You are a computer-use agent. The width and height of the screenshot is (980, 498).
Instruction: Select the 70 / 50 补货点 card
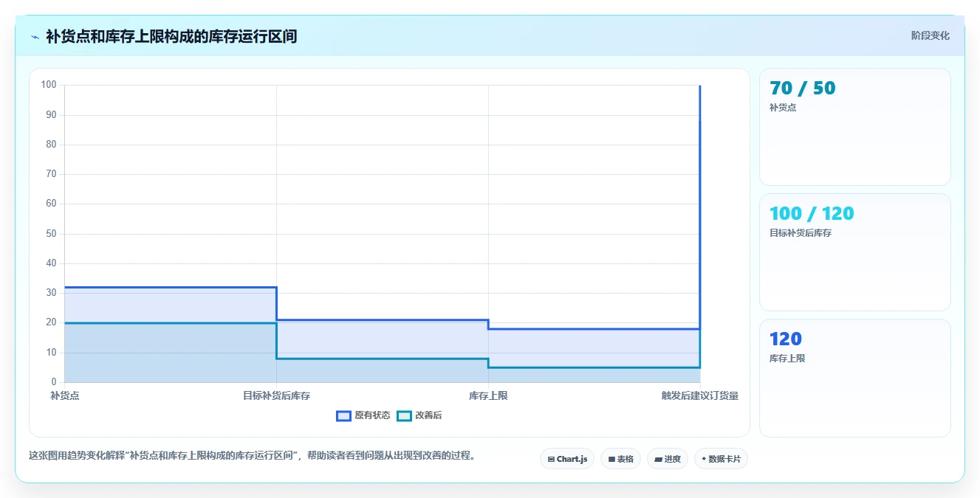click(854, 127)
